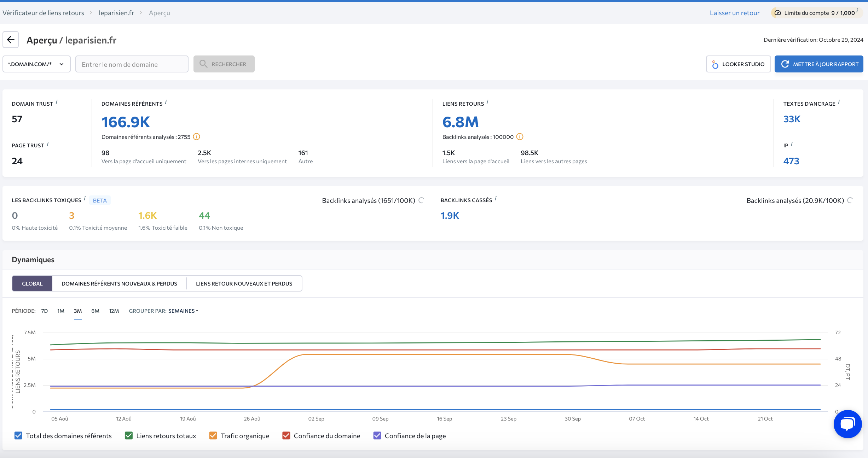Click the 98.5K links to other pages value
Image resolution: width=868 pixels, height=458 pixels.
tap(530, 153)
